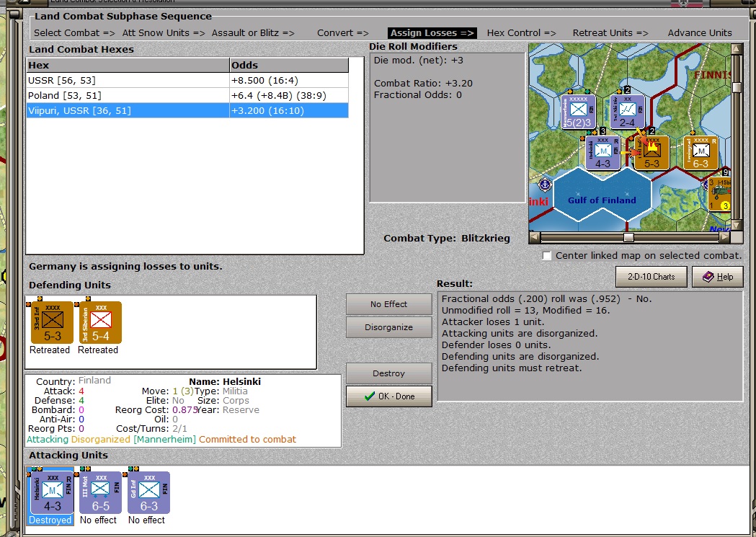Select the Advance Units subphase
The image size is (756, 537).
pyautogui.click(x=700, y=32)
